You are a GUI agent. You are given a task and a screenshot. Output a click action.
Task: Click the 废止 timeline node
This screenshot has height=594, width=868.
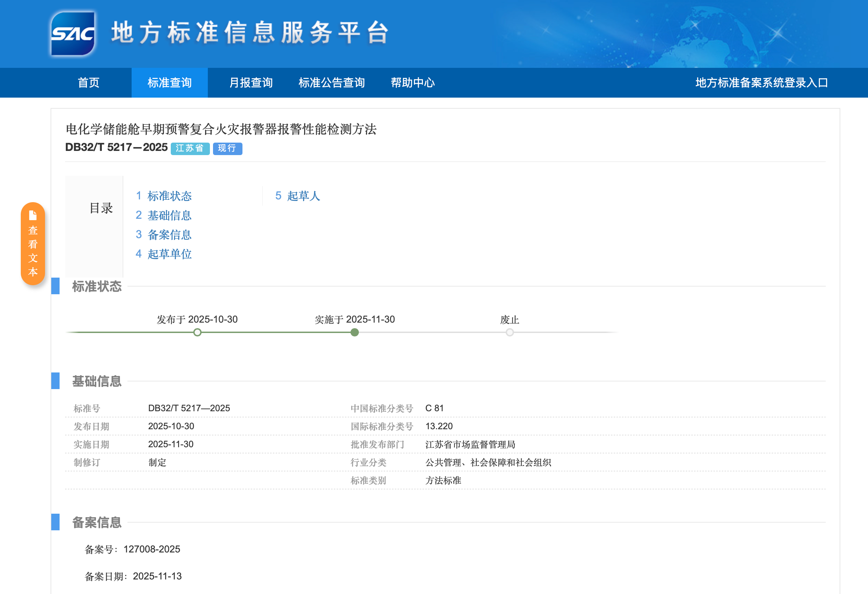(x=510, y=332)
